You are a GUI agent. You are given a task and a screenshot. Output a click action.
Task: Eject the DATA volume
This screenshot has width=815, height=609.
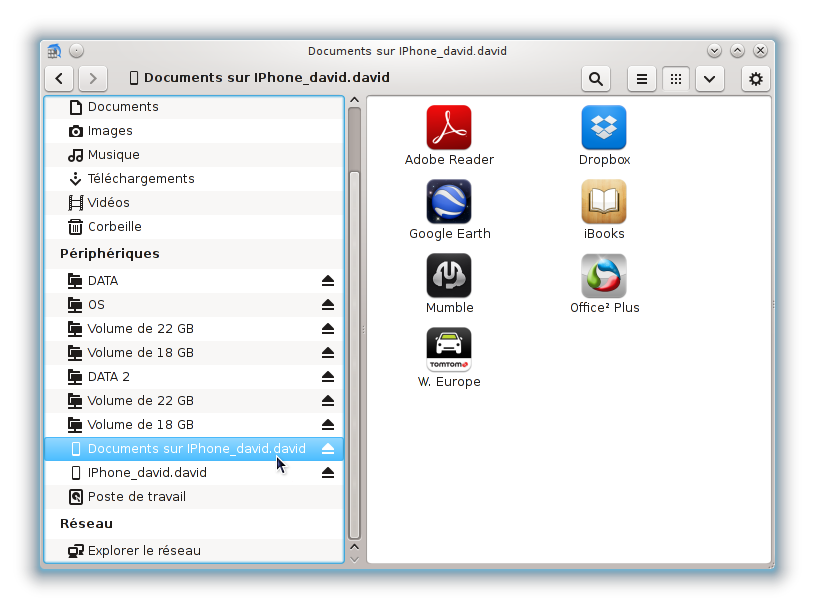coord(327,281)
